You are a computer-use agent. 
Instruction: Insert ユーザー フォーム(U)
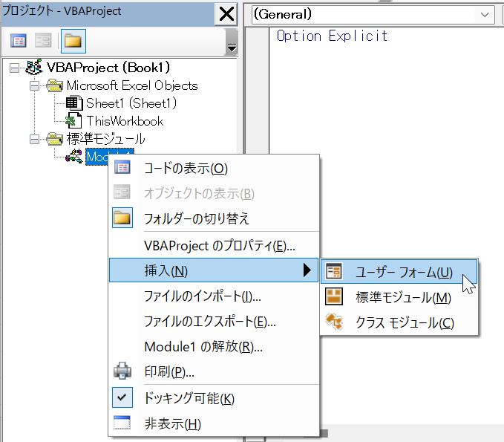[x=399, y=272]
